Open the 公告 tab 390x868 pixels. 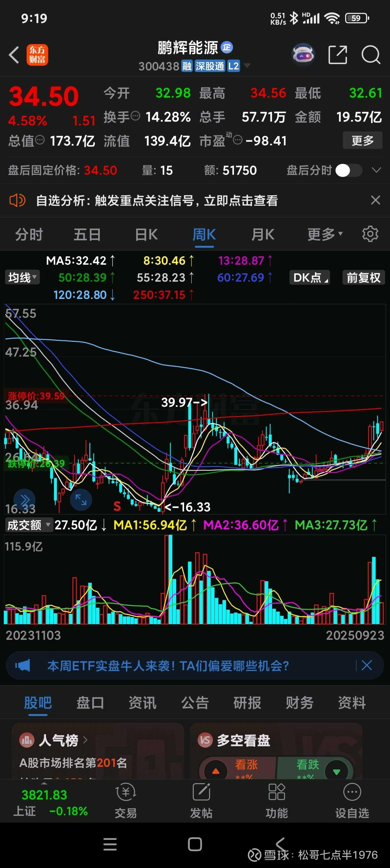(x=195, y=703)
